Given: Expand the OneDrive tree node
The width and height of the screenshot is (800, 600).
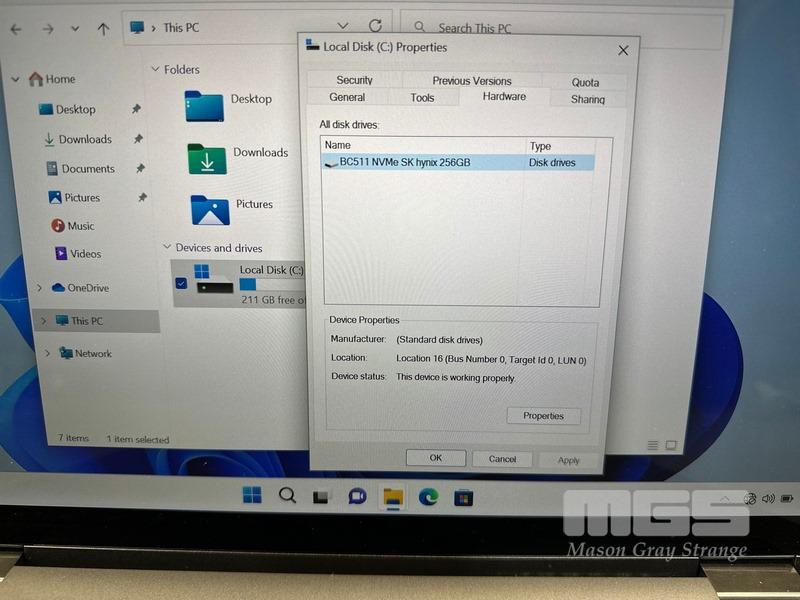Looking at the screenshot, I should [x=40, y=288].
